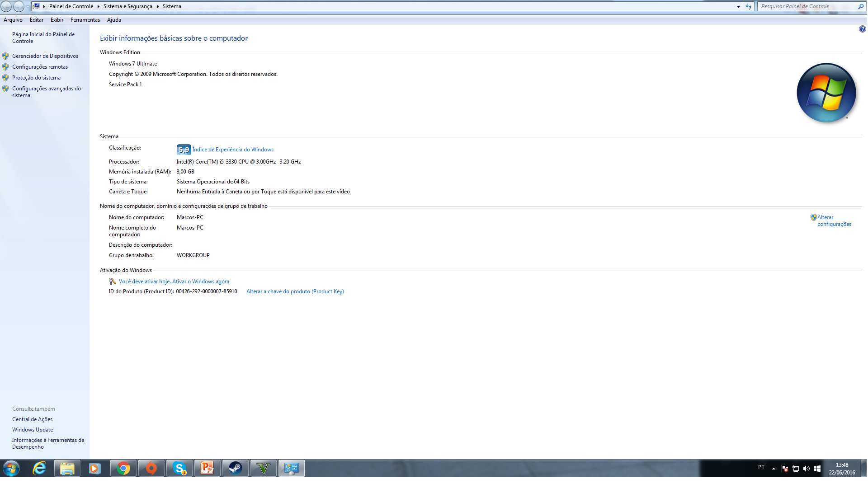The height and width of the screenshot is (488, 868).
Task: Show hidden tray icons arrow
Action: click(774, 469)
